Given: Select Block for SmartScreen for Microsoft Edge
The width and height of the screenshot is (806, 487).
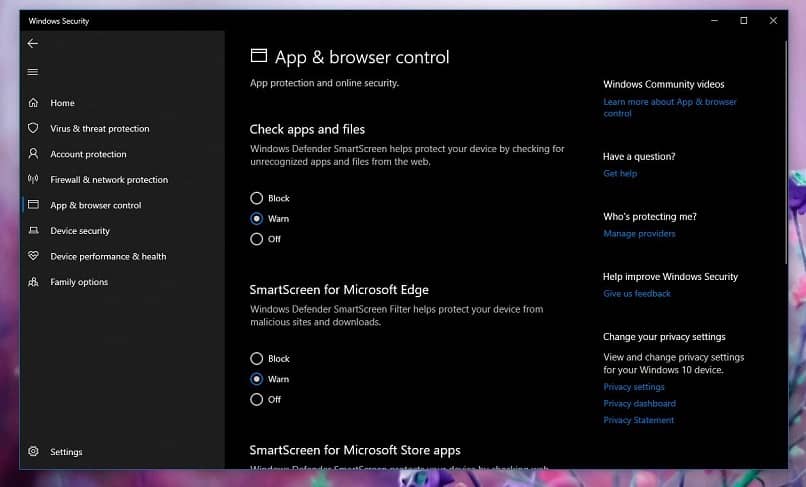Looking at the screenshot, I should pyautogui.click(x=257, y=358).
